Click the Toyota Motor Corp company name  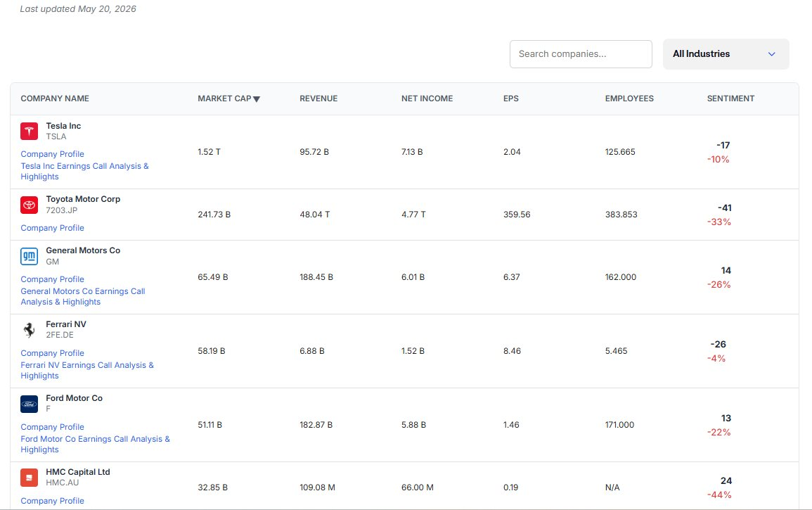(83, 199)
